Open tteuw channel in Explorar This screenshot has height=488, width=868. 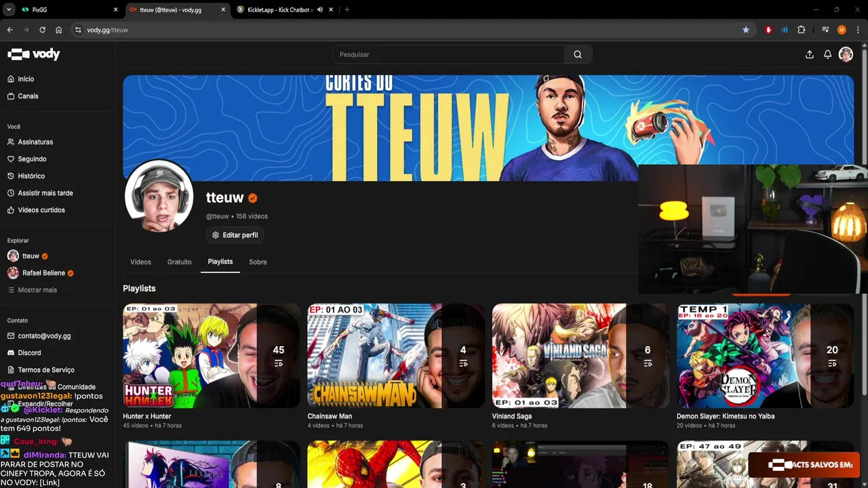(x=28, y=256)
